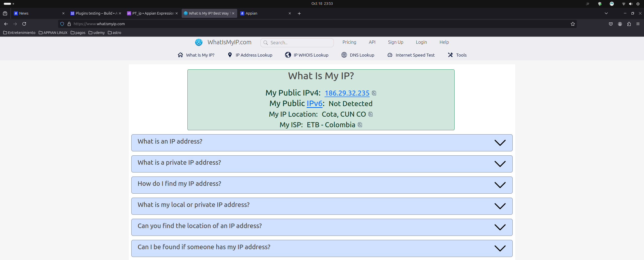Image resolution: width=644 pixels, height=260 pixels.
Task: Focus the browser URL address bar
Action: (x=317, y=24)
